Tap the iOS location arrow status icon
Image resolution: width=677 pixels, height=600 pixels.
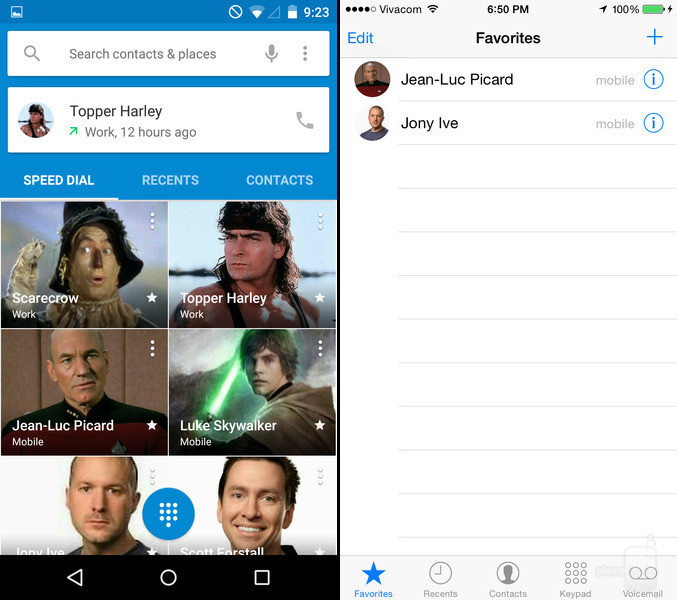[603, 9]
